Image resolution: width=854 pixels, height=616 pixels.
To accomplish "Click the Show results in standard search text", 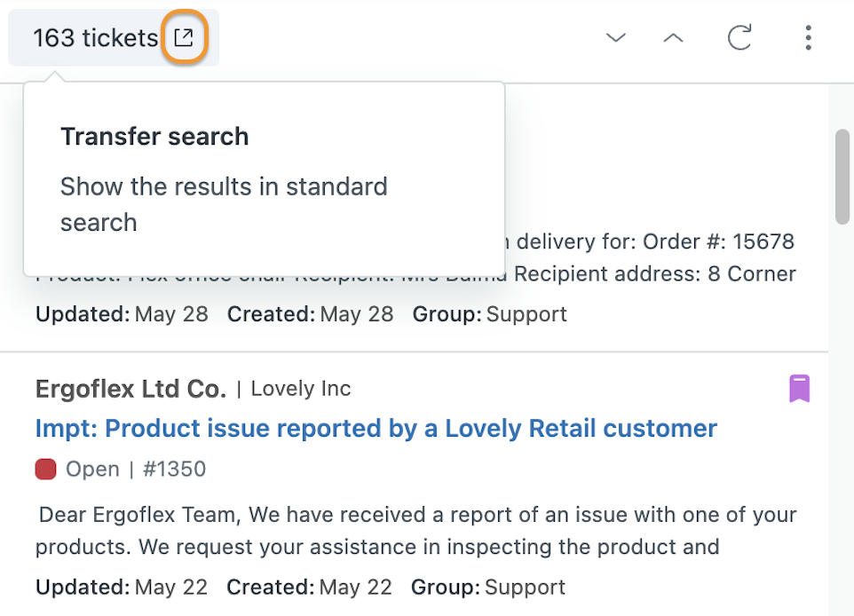I will [224, 204].
